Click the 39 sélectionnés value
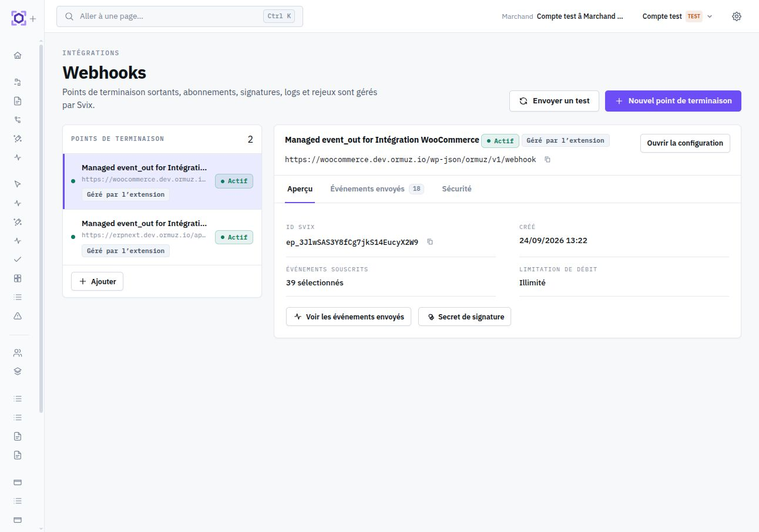The height and width of the screenshot is (532, 759). pyautogui.click(x=315, y=282)
